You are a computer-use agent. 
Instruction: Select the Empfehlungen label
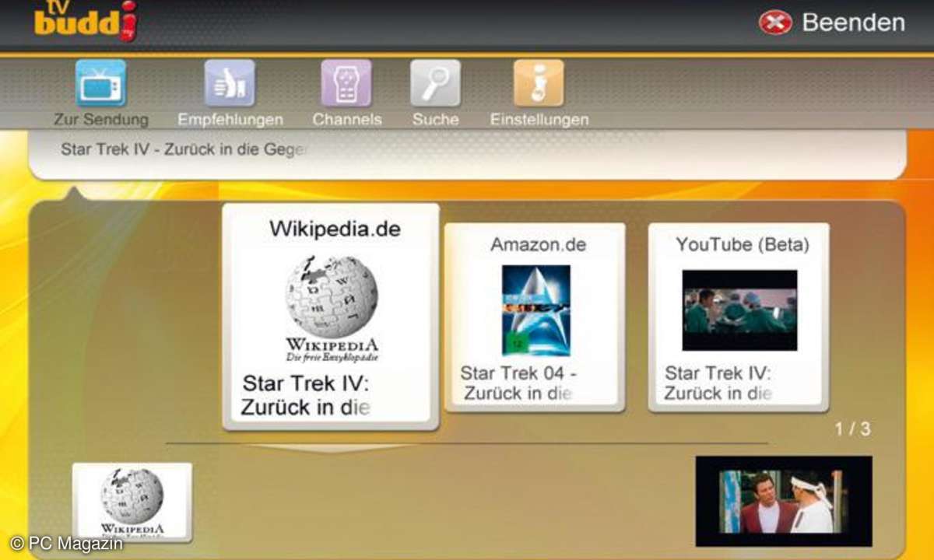click(x=230, y=120)
